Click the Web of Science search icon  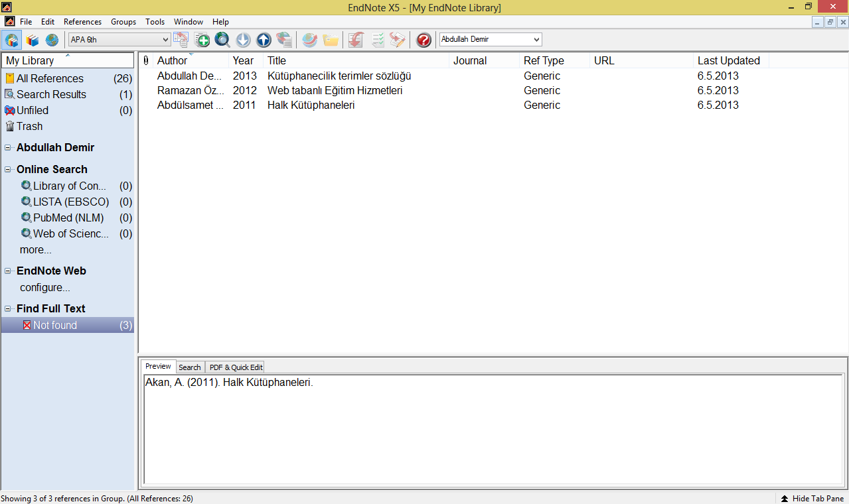27,233
